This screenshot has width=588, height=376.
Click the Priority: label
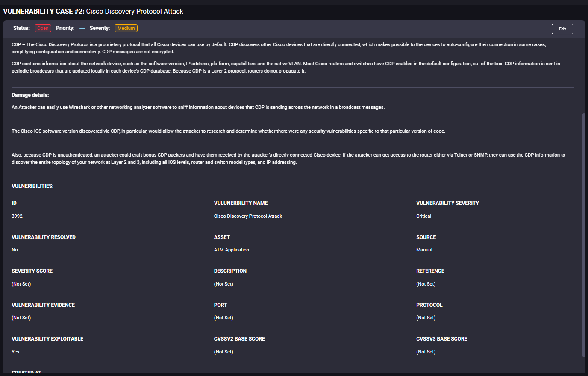(65, 28)
